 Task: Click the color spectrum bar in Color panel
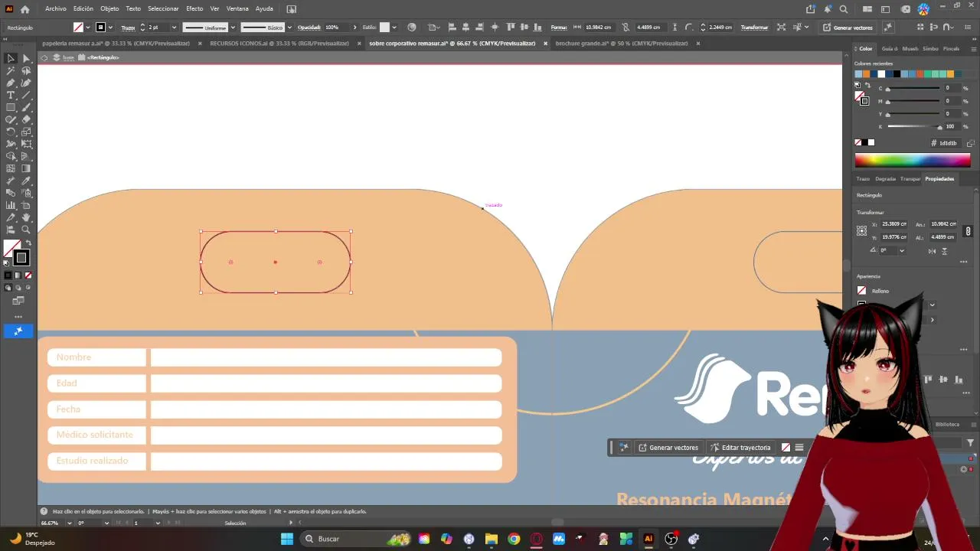[913, 161]
